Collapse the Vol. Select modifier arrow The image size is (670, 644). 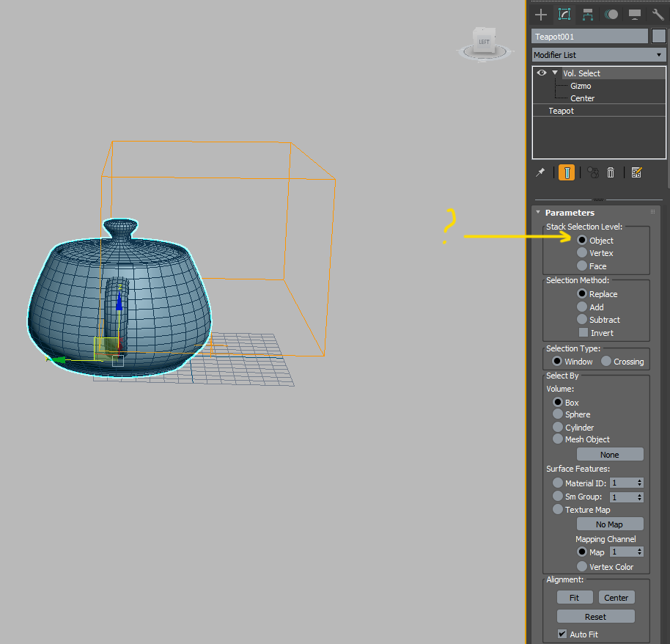point(554,73)
